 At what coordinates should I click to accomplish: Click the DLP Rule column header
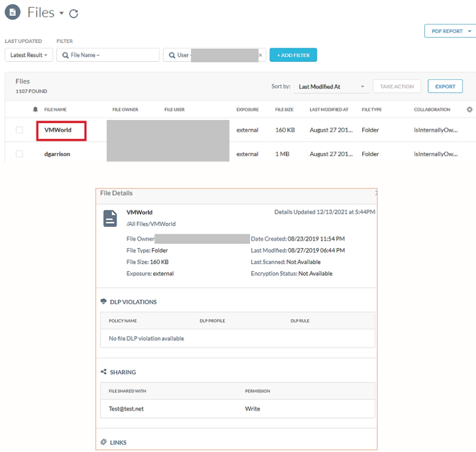click(x=299, y=321)
